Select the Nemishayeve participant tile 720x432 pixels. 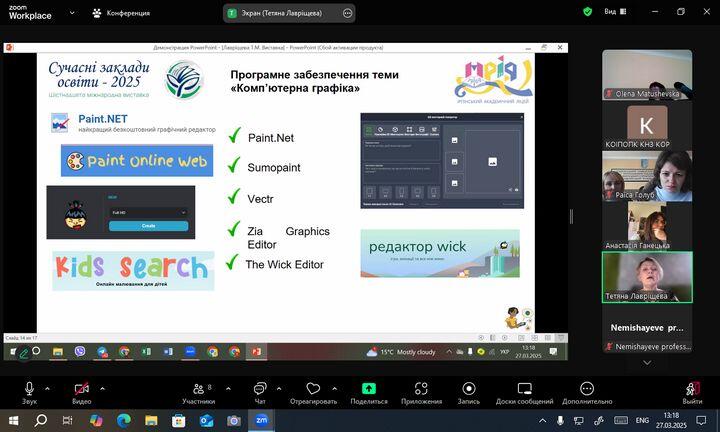(x=647, y=328)
